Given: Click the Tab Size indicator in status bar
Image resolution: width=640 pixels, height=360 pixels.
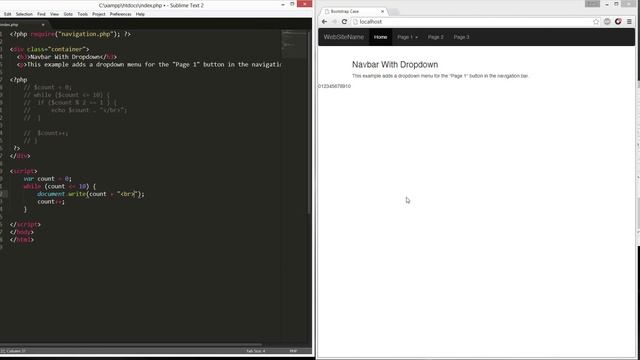Looking at the screenshot, I should (x=256, y=351).
